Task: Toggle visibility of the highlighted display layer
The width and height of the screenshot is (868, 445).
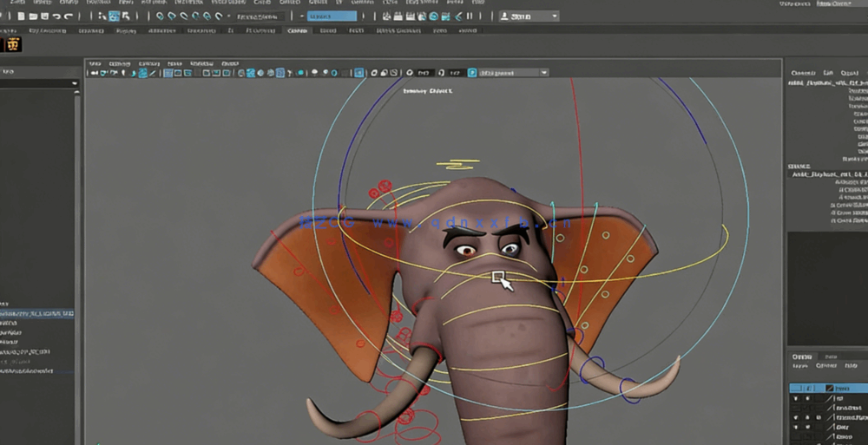Action: pyautogui.click(x=797, y=389)
